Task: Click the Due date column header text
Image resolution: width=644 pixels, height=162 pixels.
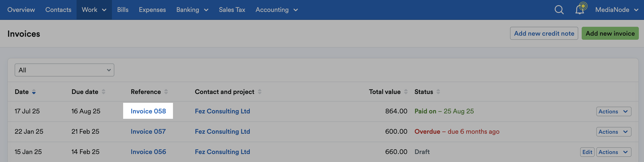Action: pyautogui.click(x=85, y=92)
